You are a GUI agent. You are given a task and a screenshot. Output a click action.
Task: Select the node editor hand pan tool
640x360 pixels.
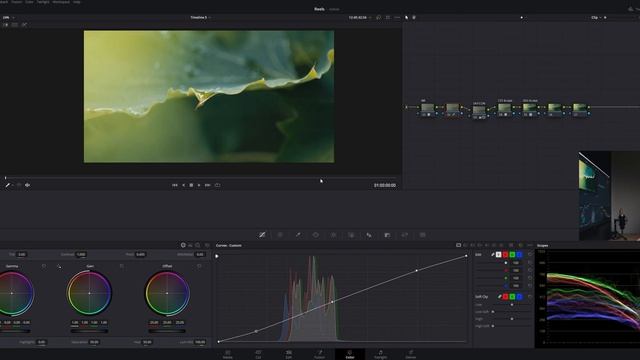point(414,18)
